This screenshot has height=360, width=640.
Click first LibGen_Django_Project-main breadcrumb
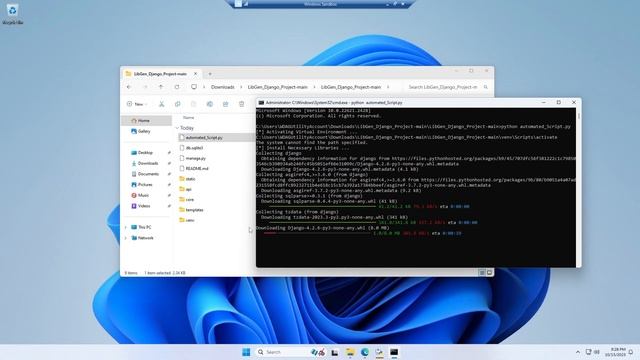[x=278, y=87]
